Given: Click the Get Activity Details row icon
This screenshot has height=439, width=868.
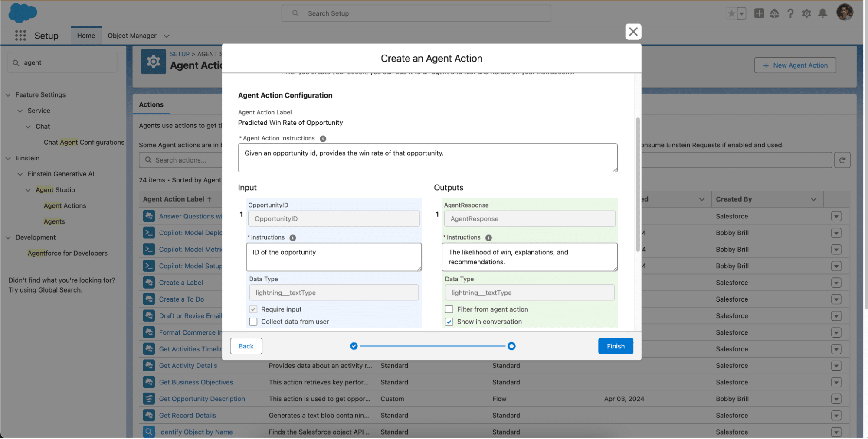Looking at the screenshot, I should (x=149, y=365).
